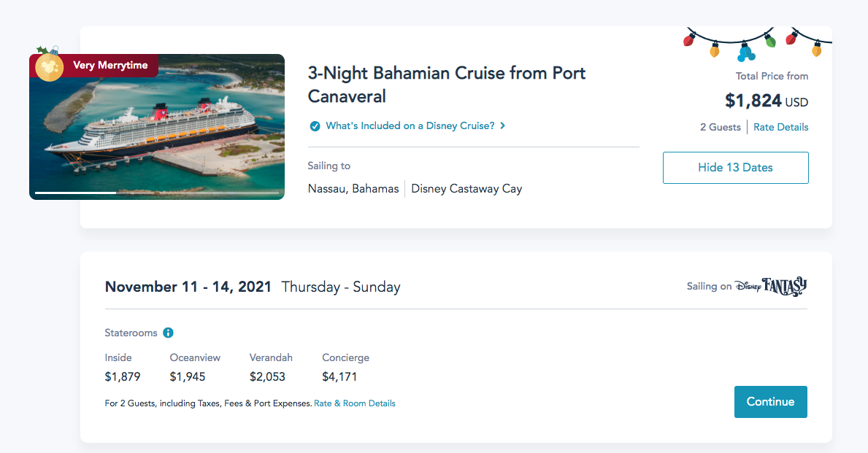Expand the What's Included chevron arrow
Viewport: 868px width, 453px height.
pos(503,125)
